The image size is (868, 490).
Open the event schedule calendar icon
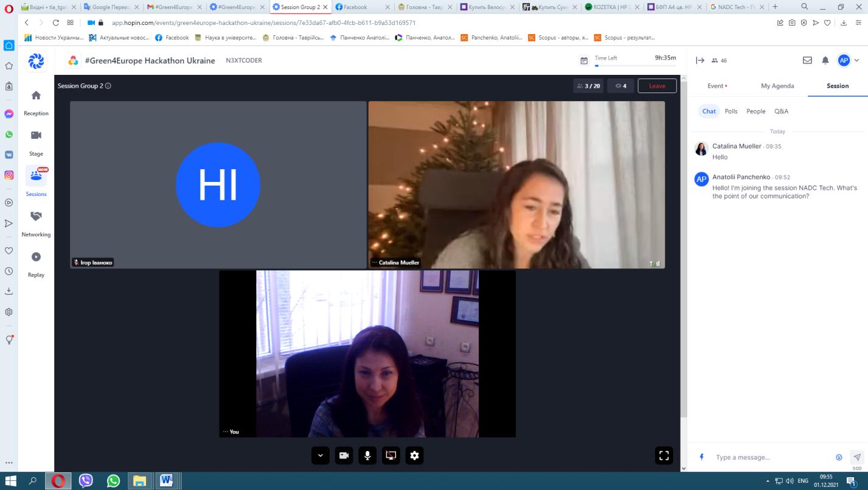coord(584,60)
